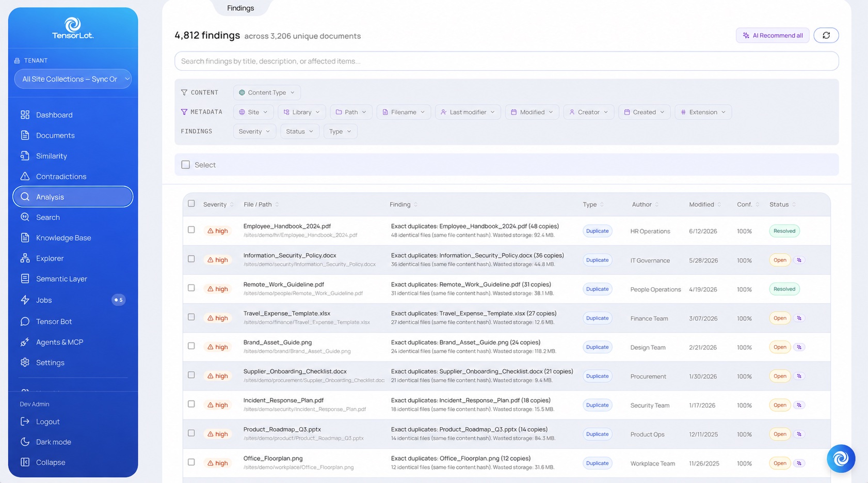This screenshot has height=483, width=868.
Task: Click AI sparkle icon for Incident_Response_Plan.pdf
Action: tap(799, 405)
